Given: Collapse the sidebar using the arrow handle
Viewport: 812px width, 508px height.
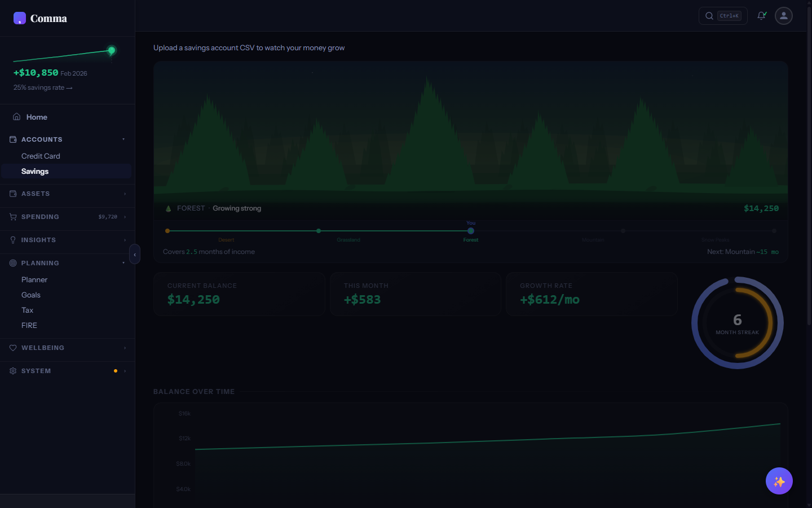Looking at the screenshot, I should (135, 254).
